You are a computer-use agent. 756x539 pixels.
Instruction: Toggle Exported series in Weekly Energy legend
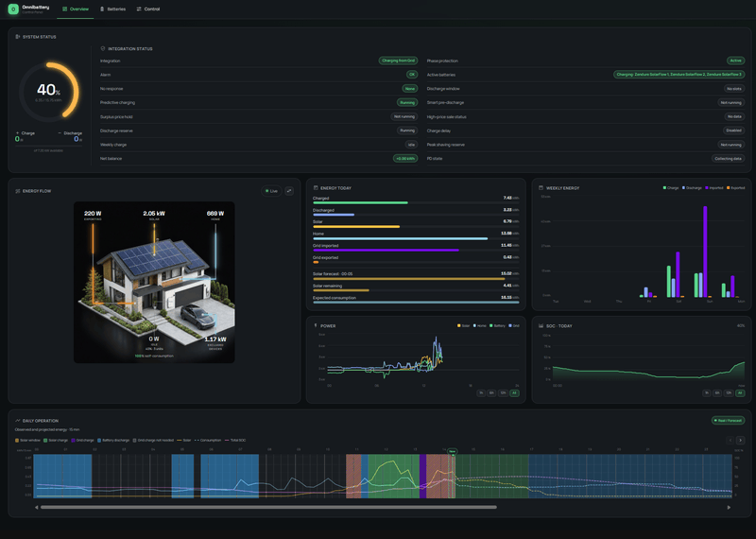pos(736,188)
